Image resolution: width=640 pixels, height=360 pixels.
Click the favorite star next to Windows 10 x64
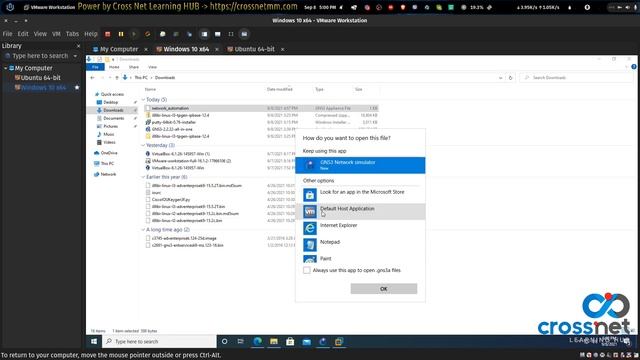(77, 88)
